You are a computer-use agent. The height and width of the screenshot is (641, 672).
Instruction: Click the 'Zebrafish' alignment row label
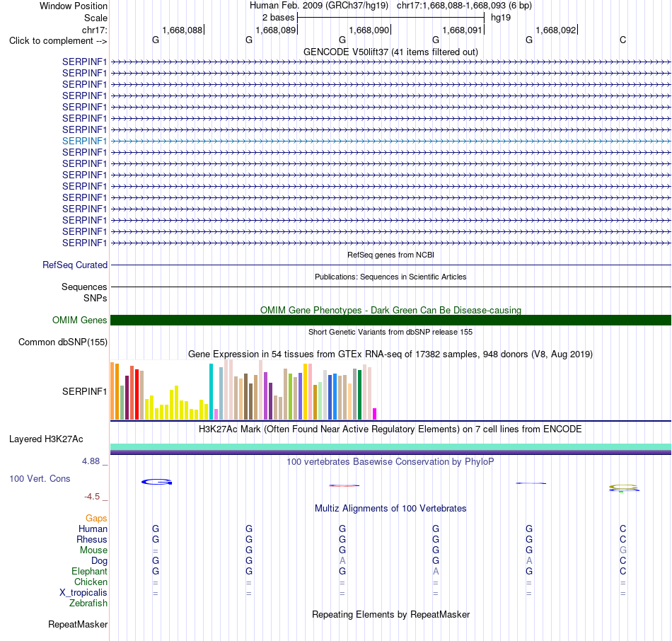88,603
